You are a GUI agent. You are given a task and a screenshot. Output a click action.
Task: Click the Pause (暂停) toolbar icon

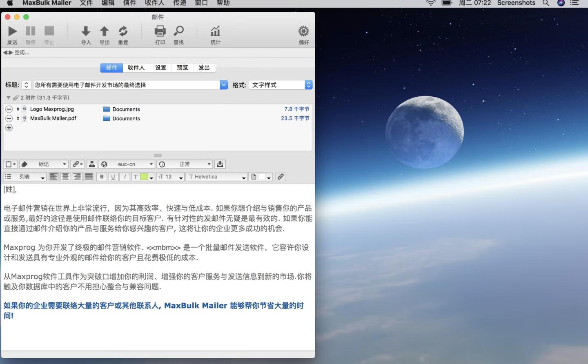[x=31, y=31]
